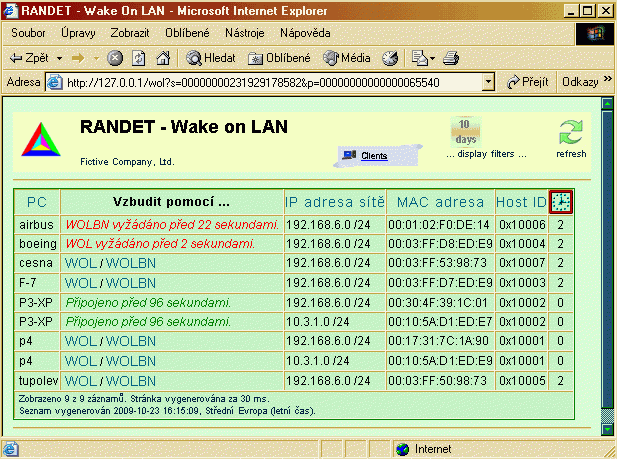Click WOLBN link in cesna row
Screen dimensions: 617x459
[x=131, y=263]
